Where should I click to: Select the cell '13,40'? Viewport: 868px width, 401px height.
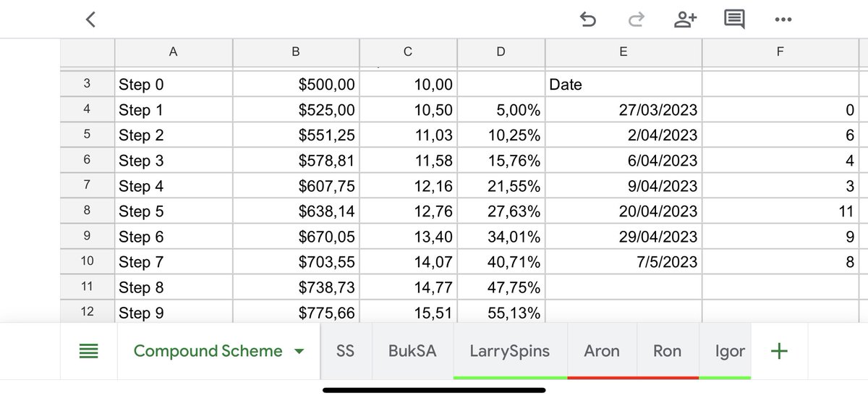point(408,236)
